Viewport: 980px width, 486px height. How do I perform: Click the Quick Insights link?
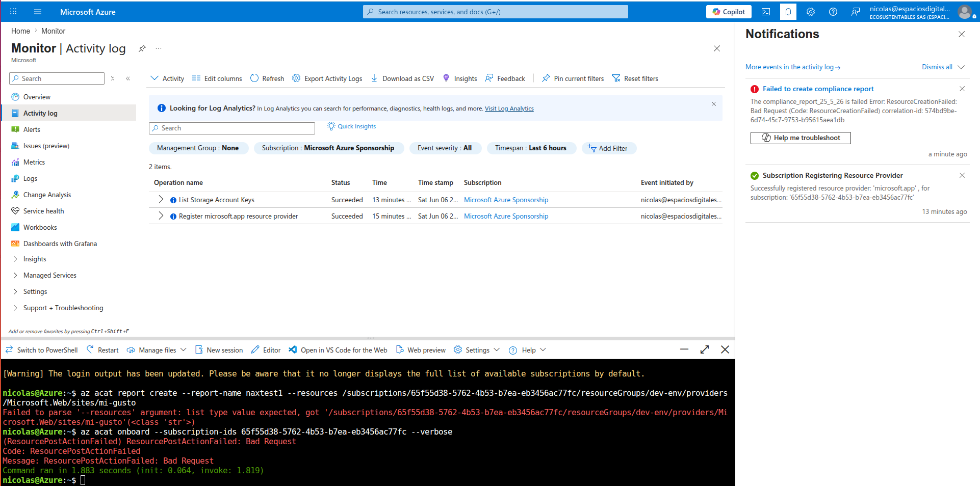coord(352,126)
